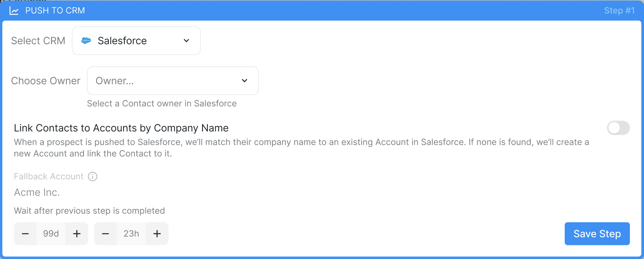This screenshot has height=259, width=644.
Task: Click the 99d days value field
Action: (x=51, y=234)
